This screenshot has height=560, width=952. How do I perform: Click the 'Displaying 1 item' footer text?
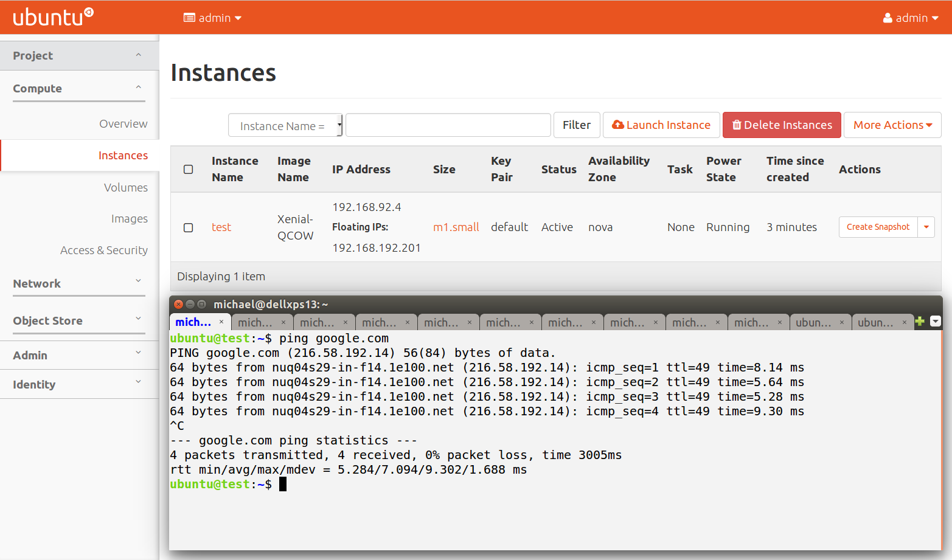pos(221,276)
